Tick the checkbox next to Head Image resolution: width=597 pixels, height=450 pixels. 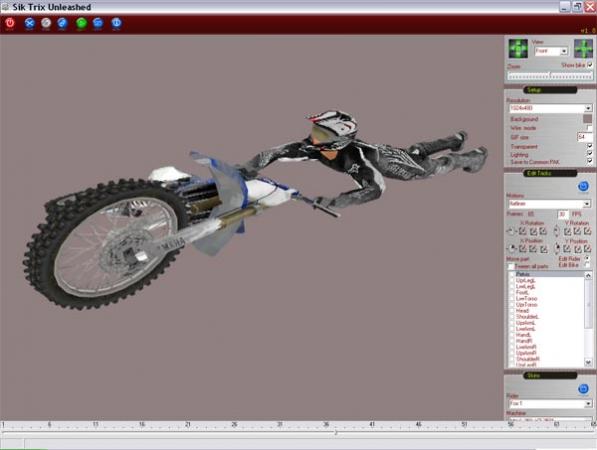(x=512, y=311)
